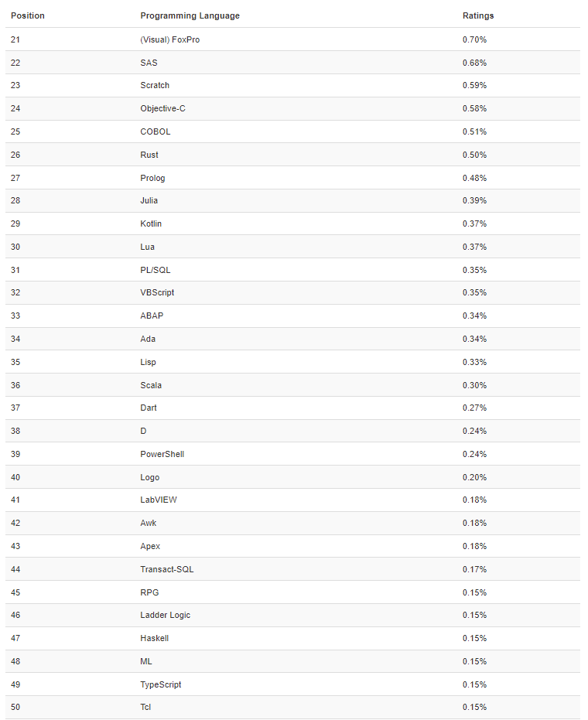Click the Ratings column header
588x720 pixels.
pyautogui.click(x=478, y=15)
